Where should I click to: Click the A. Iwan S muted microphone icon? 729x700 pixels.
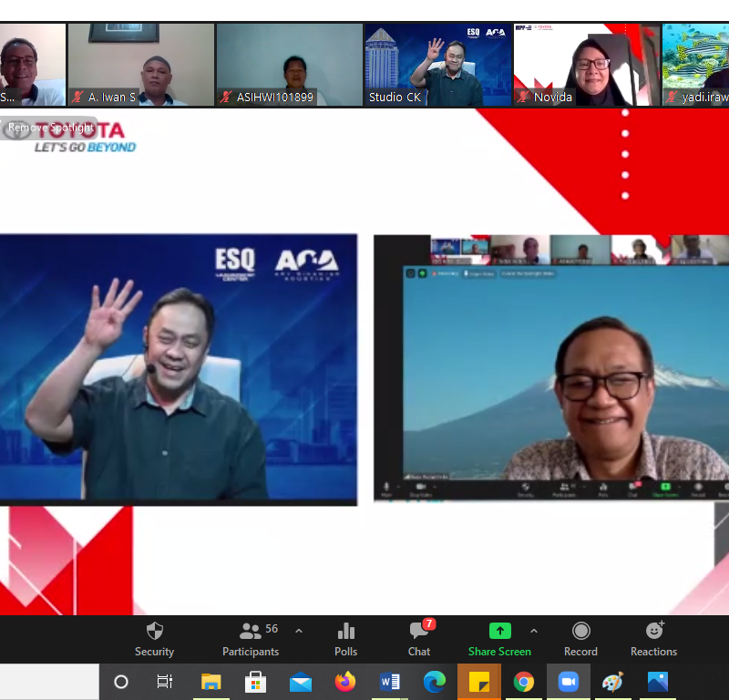pyautogui.click(x=78, y=97)
